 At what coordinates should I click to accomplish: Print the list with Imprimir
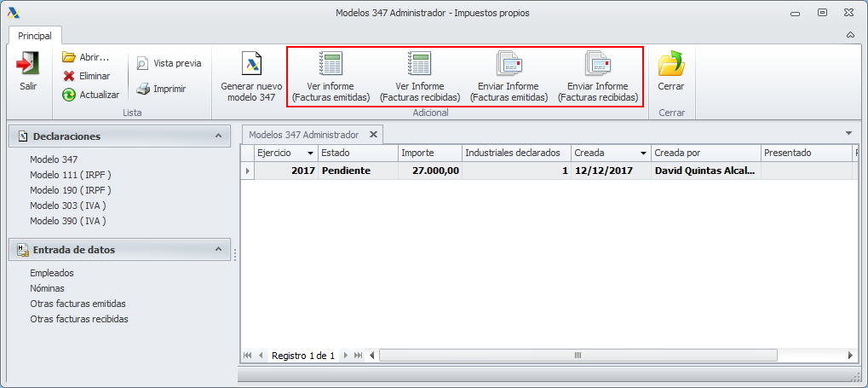161,89
